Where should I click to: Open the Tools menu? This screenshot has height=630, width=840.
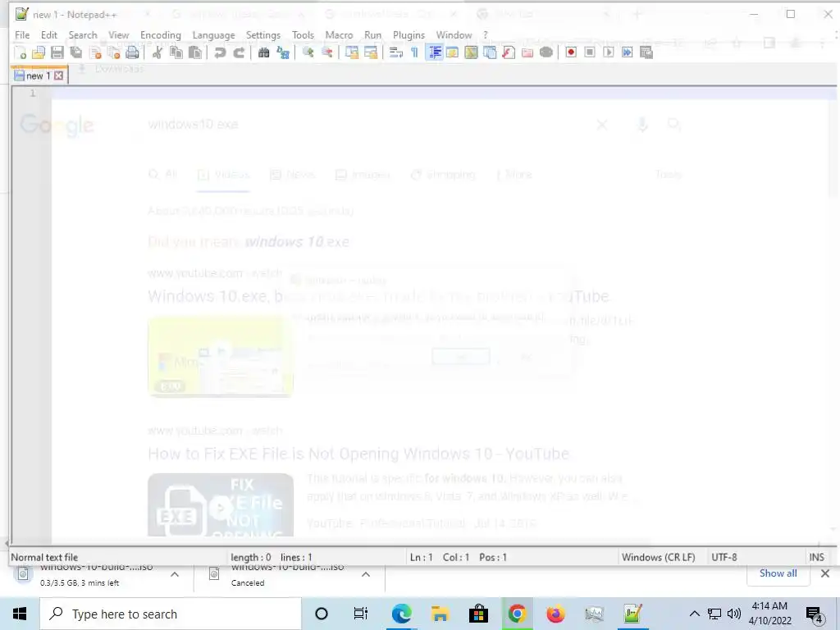point(303,34)
